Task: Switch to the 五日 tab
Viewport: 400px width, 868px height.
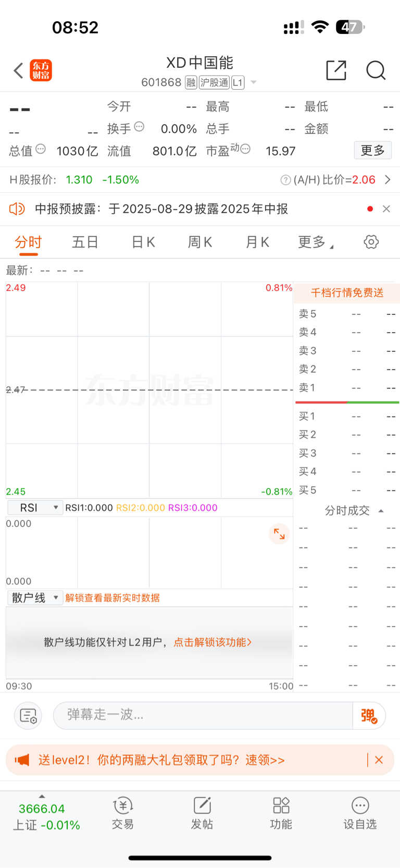Action: click(x=85, y=242)
